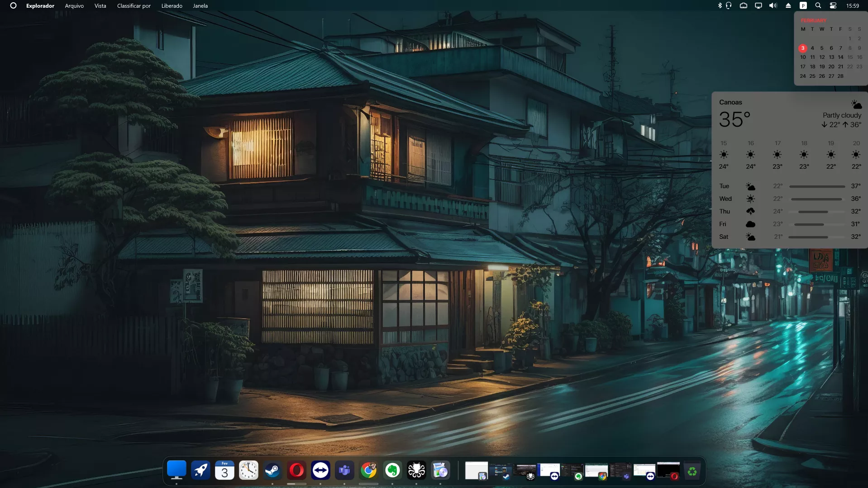Open the white octopus app in the dock

pyautogui.click(x=416, y=470)
